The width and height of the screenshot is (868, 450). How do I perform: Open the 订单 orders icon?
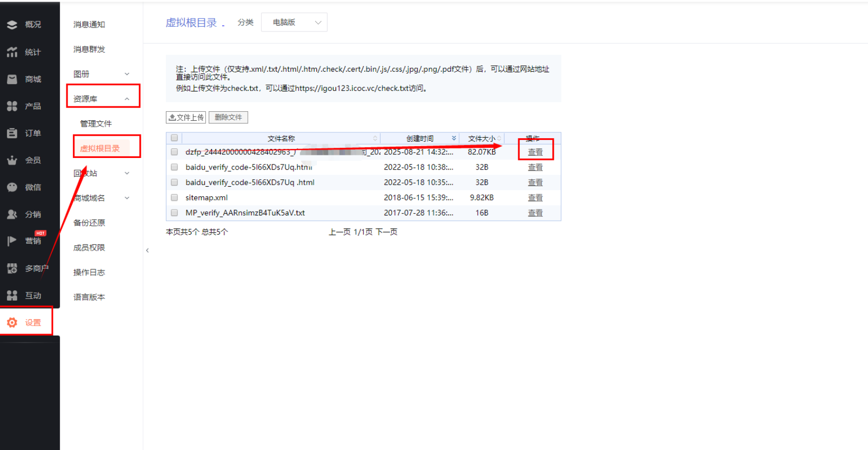[x=12, y=133]
